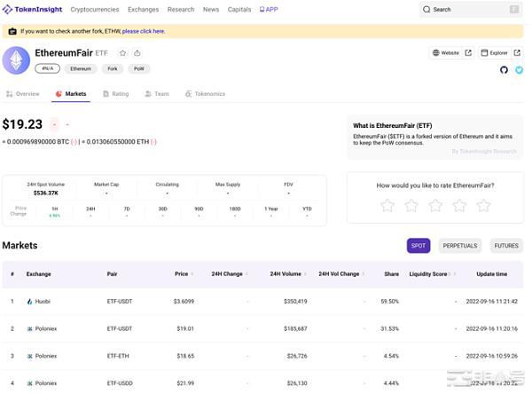Rate EthereumFair four stars

pos(459,206)
